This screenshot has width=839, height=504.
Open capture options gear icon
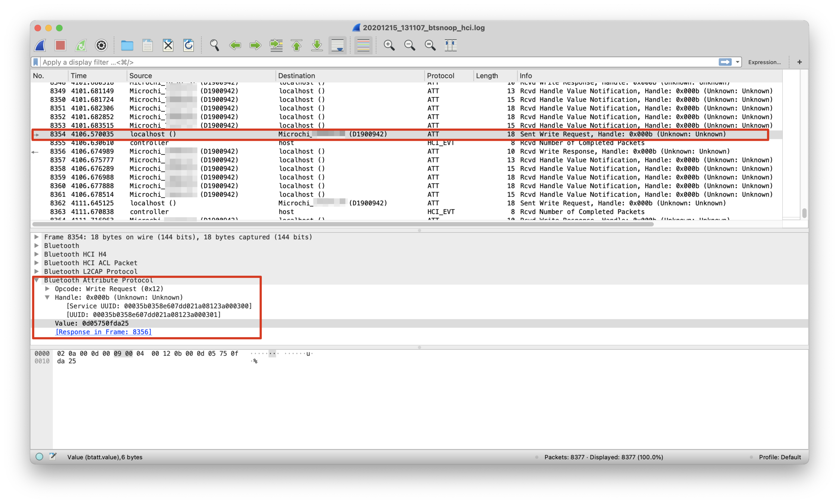[x=101, y=45]
